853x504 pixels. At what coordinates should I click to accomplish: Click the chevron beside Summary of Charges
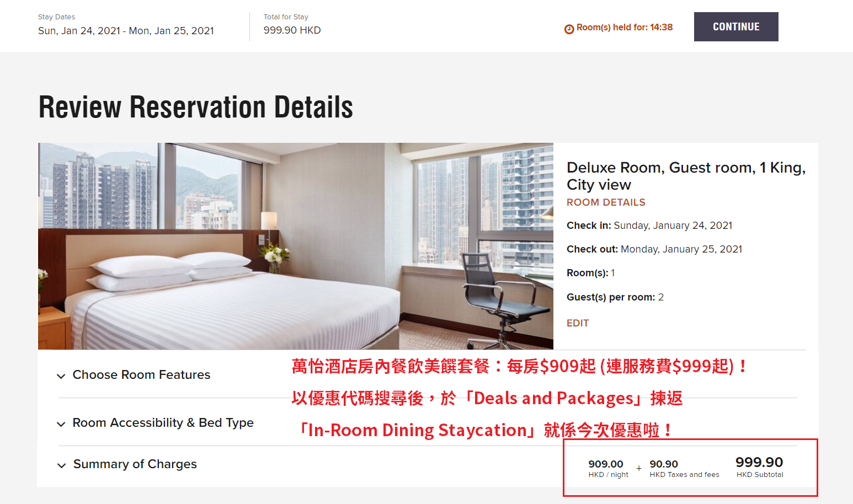click(x=61, y=465)
